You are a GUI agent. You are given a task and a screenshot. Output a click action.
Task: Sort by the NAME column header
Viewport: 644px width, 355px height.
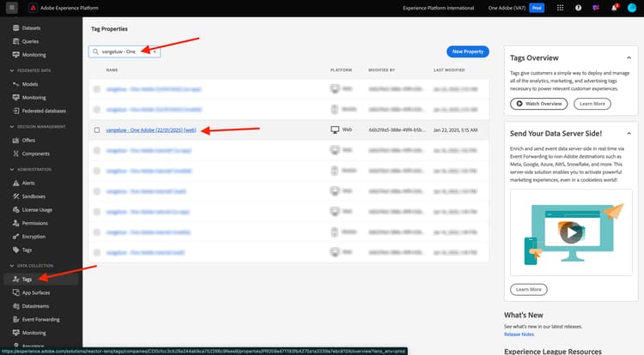(x=112, y=70)
